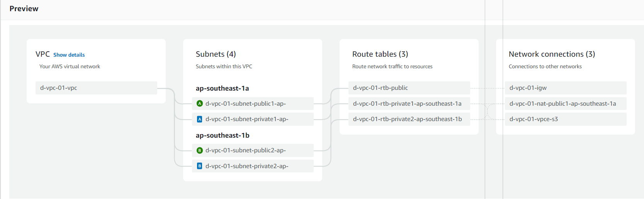The height and width of the screenshot is (199, 644).
Task: Click the Network connections (3) heading
Action: (552, 54)
